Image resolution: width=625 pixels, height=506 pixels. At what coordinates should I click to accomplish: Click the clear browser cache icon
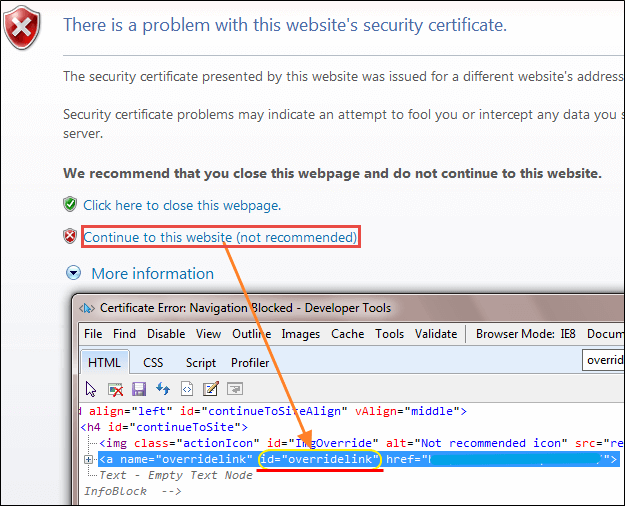click(x=115, y=388)
